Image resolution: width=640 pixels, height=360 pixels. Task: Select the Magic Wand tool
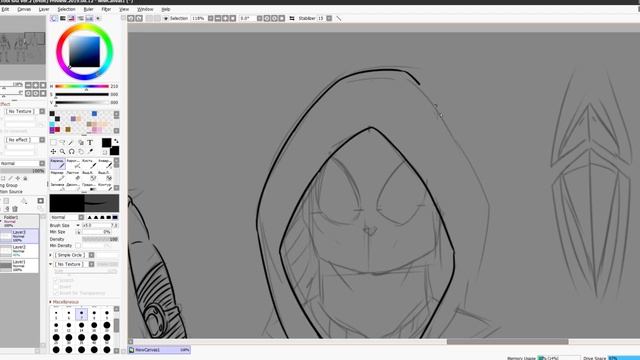click(x=71, y=142)
